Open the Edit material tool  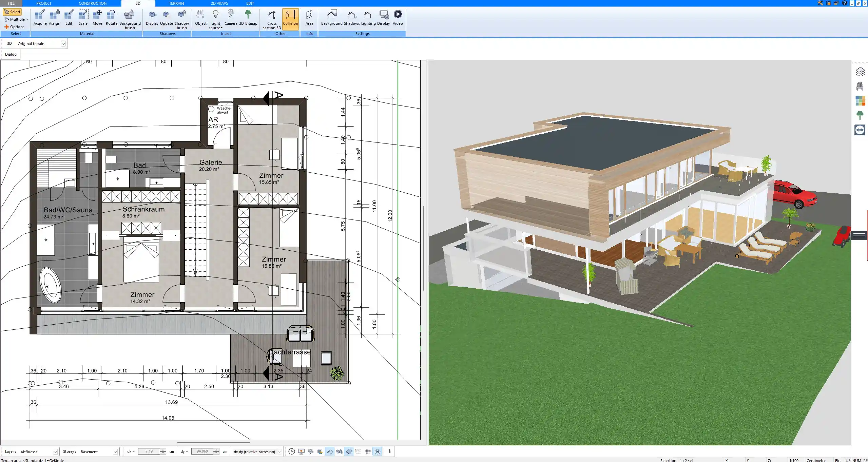(69, 18)
